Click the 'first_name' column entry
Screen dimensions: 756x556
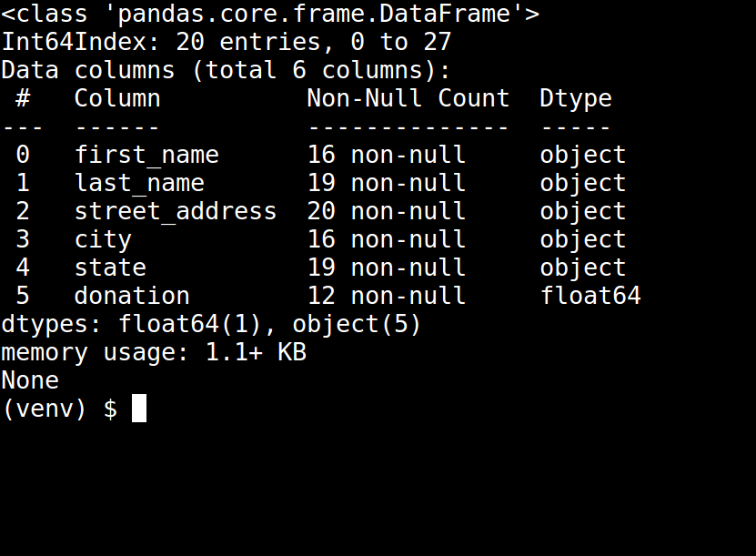146,155
